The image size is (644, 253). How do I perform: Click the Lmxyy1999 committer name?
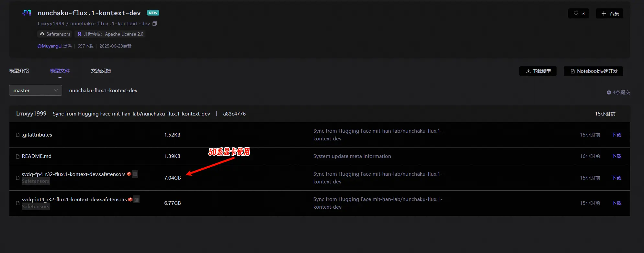tap(31, 114)
